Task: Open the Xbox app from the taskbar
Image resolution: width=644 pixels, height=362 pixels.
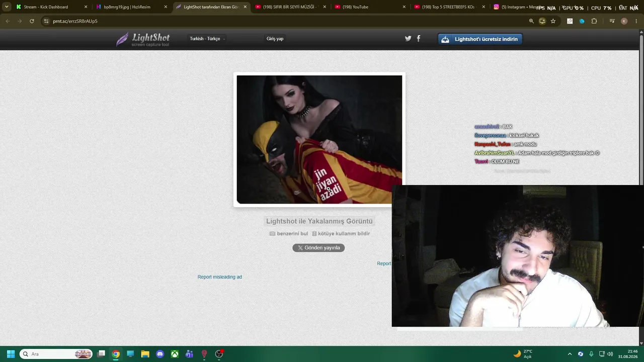Action: [x=175, y=354]
